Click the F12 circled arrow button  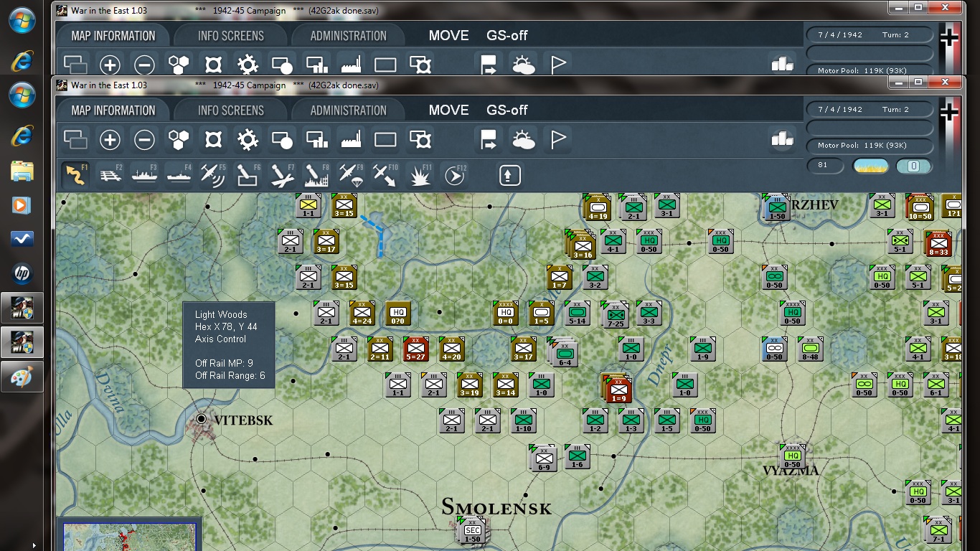tap(454, 175)
